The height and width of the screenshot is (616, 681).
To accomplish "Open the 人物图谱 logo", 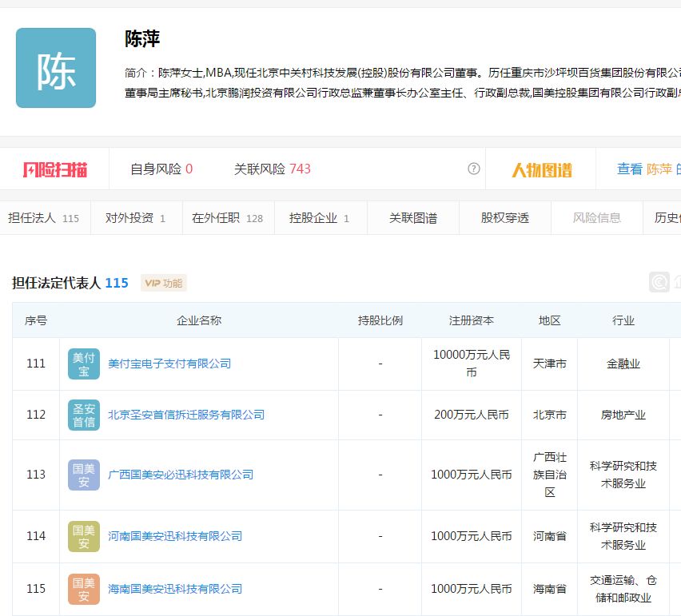I will tap(541, 169).
